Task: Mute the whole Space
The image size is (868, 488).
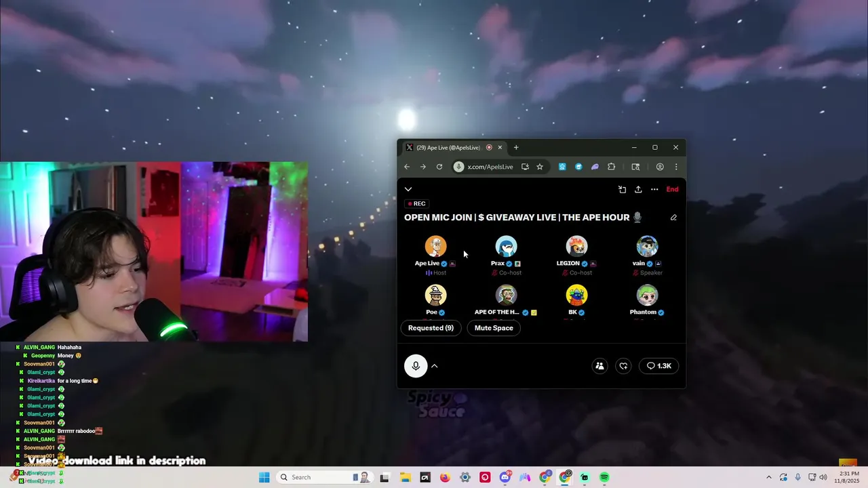Action: coord(494,328)
